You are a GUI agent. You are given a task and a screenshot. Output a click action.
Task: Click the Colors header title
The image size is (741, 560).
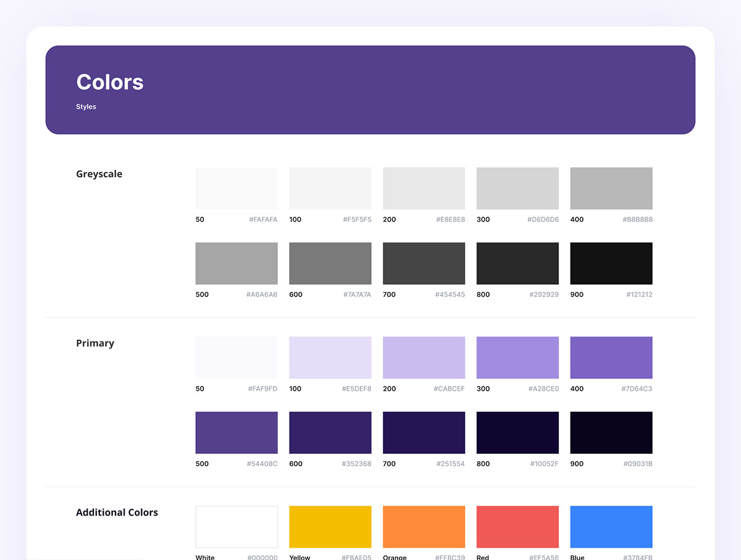pyautogui.click(x=110, y=82)
